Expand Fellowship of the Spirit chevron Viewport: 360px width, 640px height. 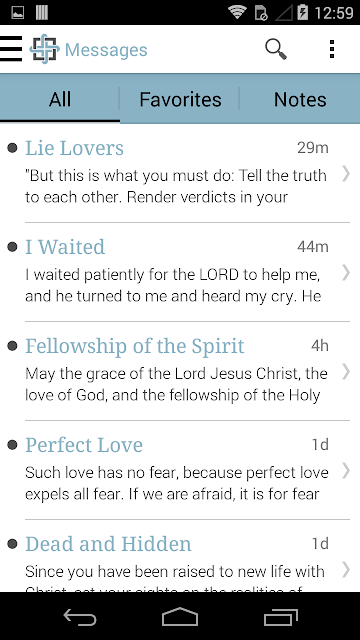point(346,371)
